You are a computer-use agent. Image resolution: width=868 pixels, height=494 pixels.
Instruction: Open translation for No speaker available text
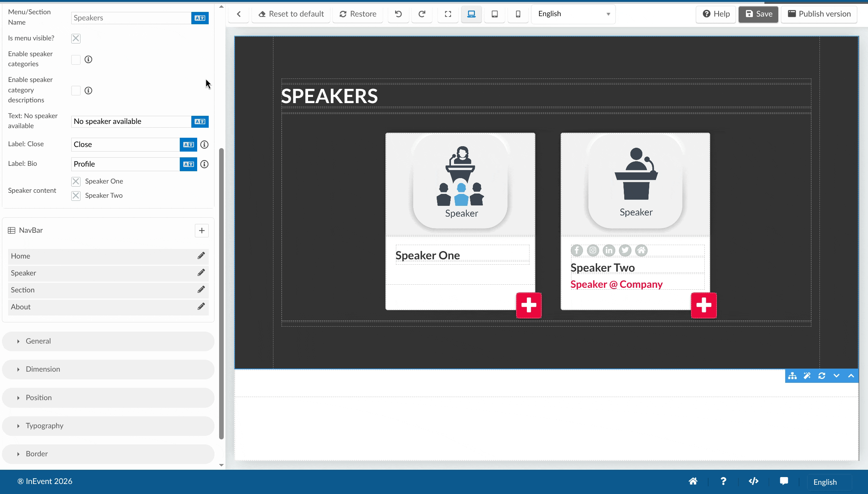click(x=200, y=122)
